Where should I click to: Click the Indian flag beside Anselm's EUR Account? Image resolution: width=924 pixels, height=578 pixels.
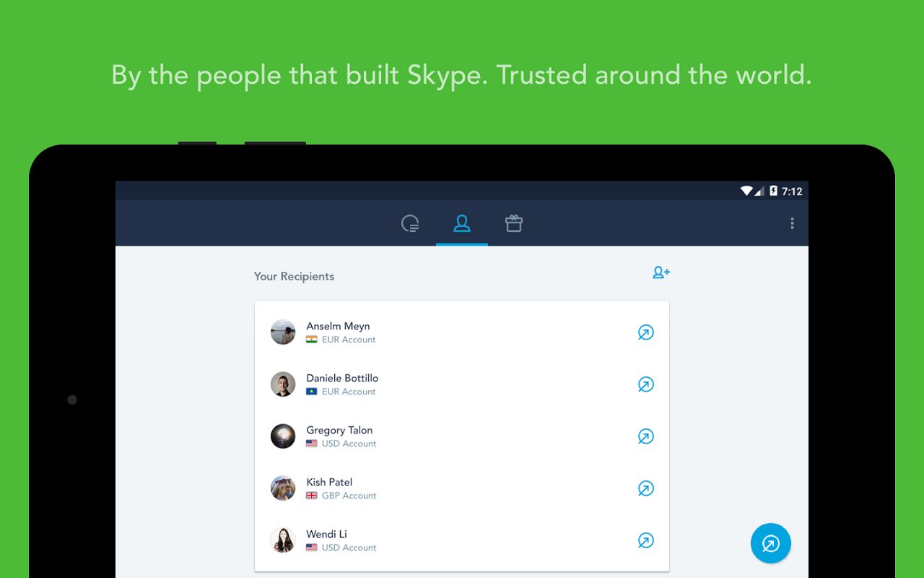[311, 340]
